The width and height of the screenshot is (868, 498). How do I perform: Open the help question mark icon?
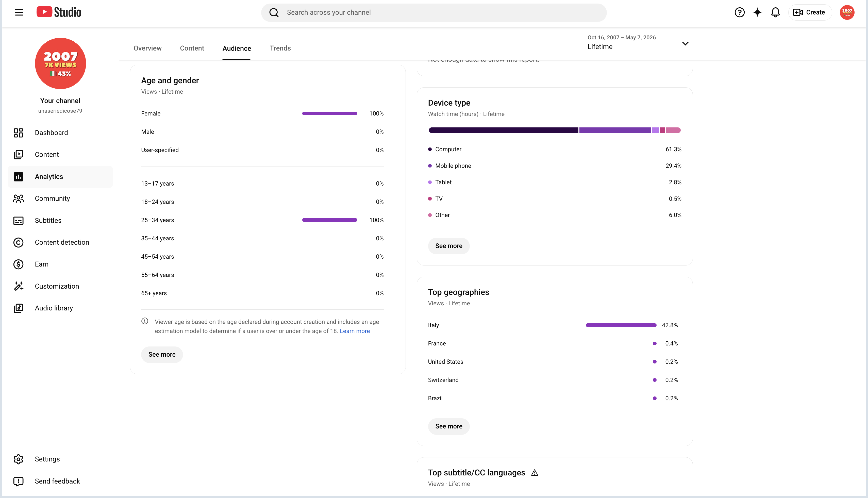tap(739, 13)
